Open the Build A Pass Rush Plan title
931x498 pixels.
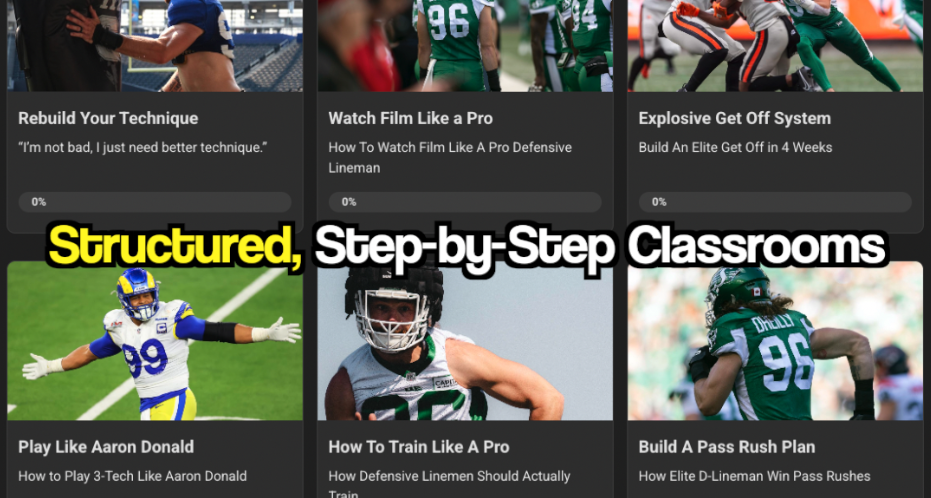point(727,447)
